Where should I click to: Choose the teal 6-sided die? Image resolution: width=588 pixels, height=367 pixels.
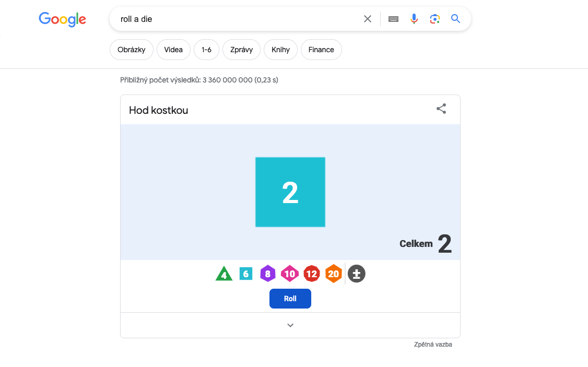click(x=246, y=274)
